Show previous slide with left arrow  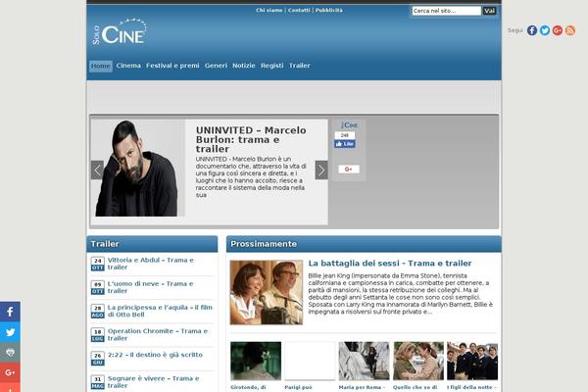[97, 170]
